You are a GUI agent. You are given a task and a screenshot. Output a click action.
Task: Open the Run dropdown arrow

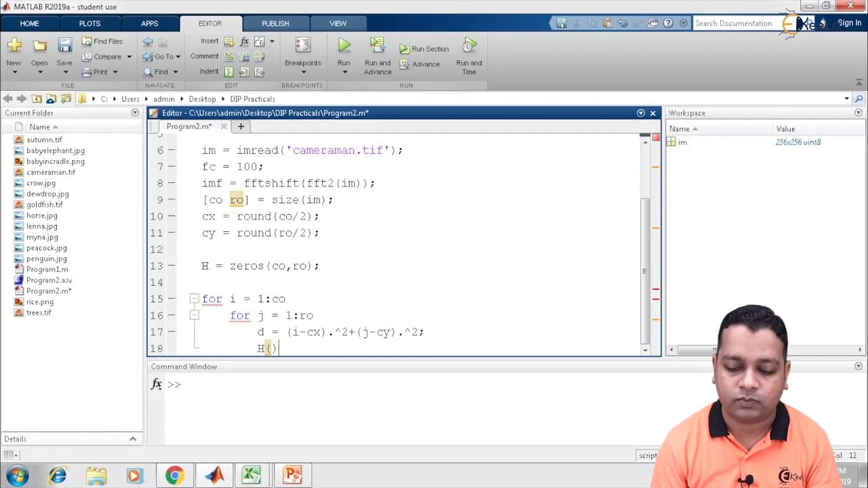click(x=344, y=72)
